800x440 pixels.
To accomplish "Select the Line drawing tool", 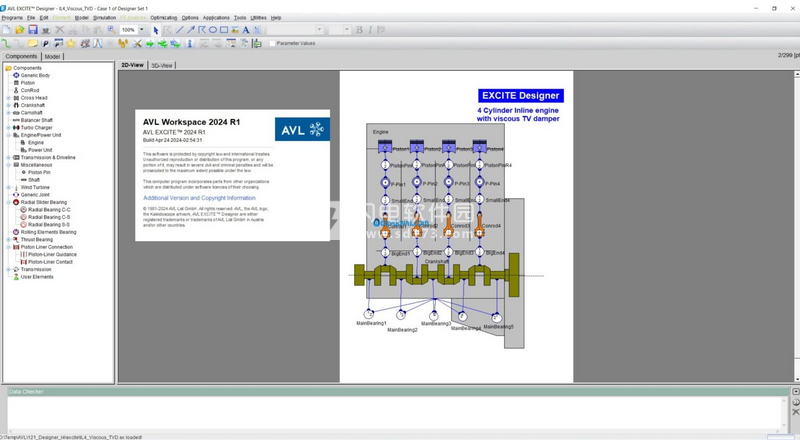I will [x=179, y=30].
